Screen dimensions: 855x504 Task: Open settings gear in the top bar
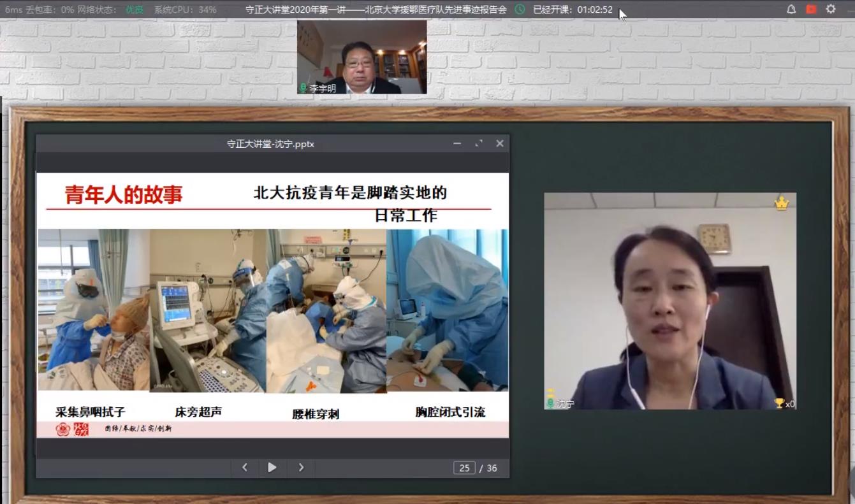coord(831,10)
